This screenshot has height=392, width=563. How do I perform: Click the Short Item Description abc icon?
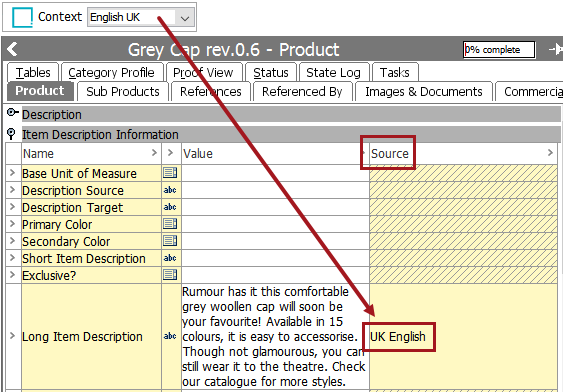(170, 258)
